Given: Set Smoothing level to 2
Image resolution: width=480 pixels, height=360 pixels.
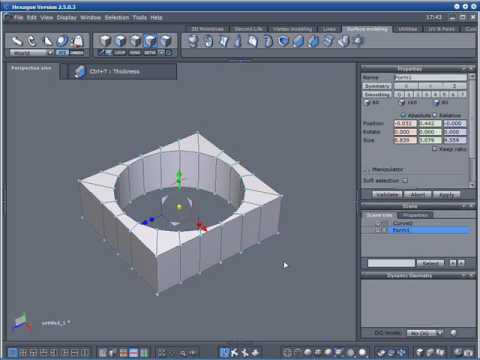Looking at the screenshot, I should pos(418,95).
